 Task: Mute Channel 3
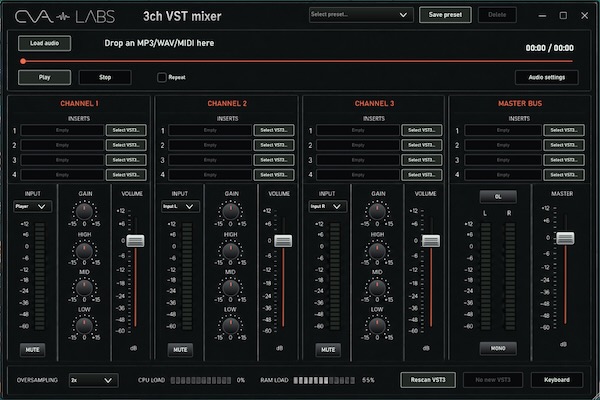click(x=328, y=349)
